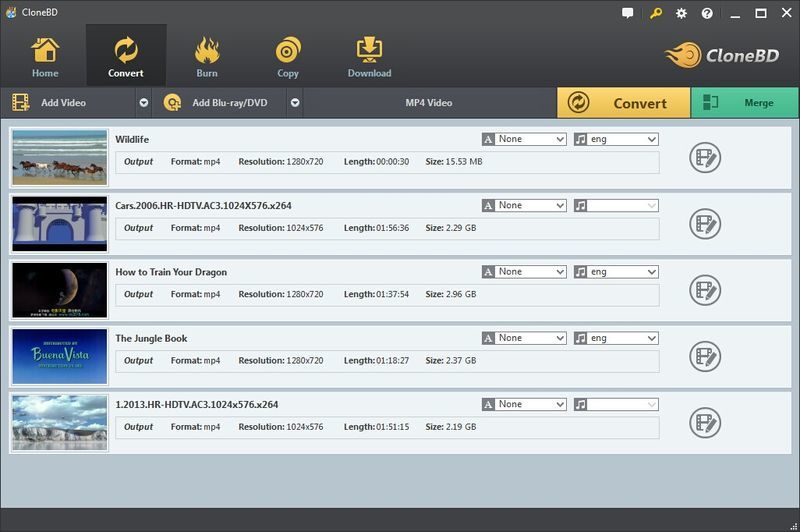Open the Home tab

(45, 57)
